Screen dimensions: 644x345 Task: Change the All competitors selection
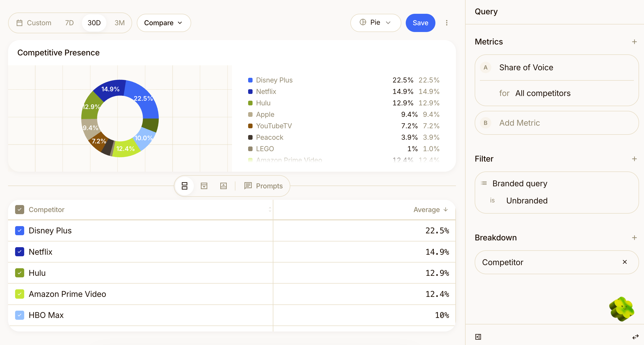[543, 93]
